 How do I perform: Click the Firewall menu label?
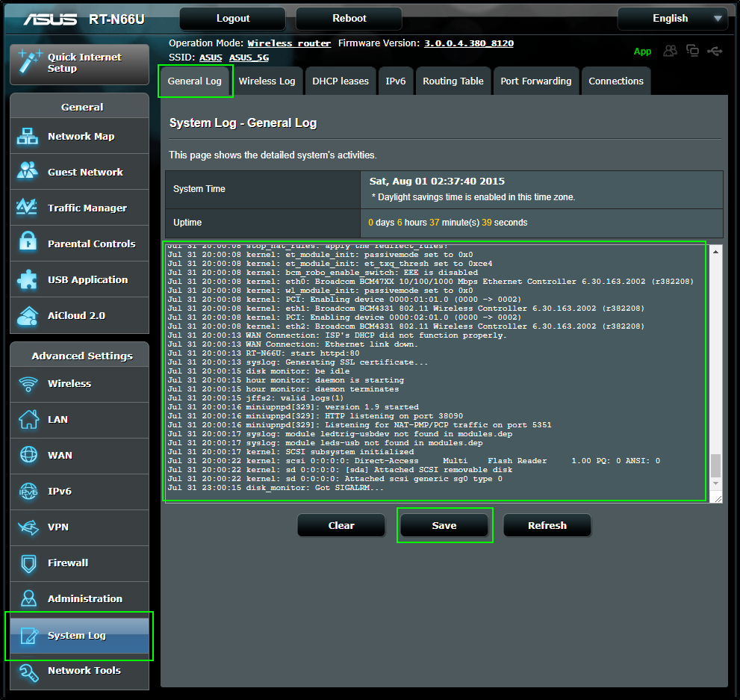point(68,563)
